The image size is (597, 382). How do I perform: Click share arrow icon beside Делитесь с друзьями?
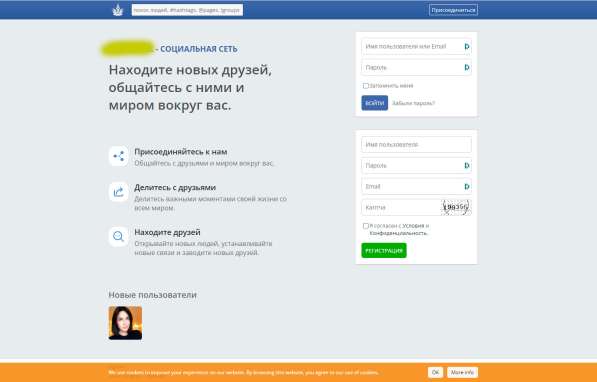click(118, 192)
